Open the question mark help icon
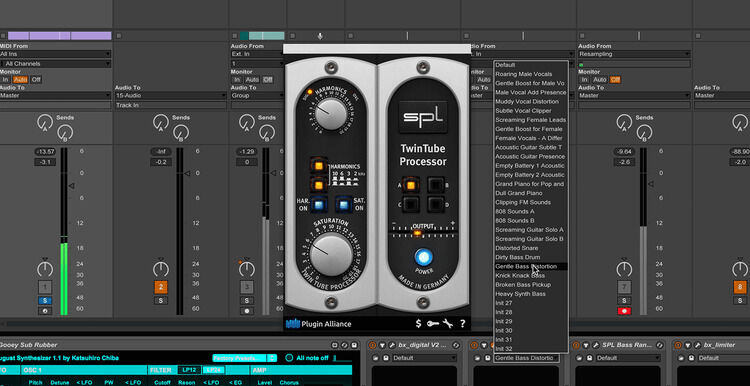 pyautogui.click(x=463, y=324)
